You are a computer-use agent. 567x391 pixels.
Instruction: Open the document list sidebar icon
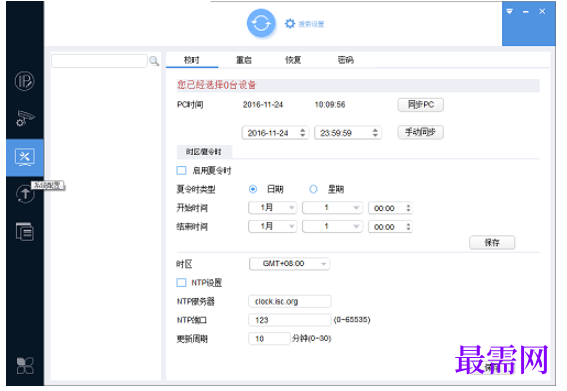[x=25, y=231]
